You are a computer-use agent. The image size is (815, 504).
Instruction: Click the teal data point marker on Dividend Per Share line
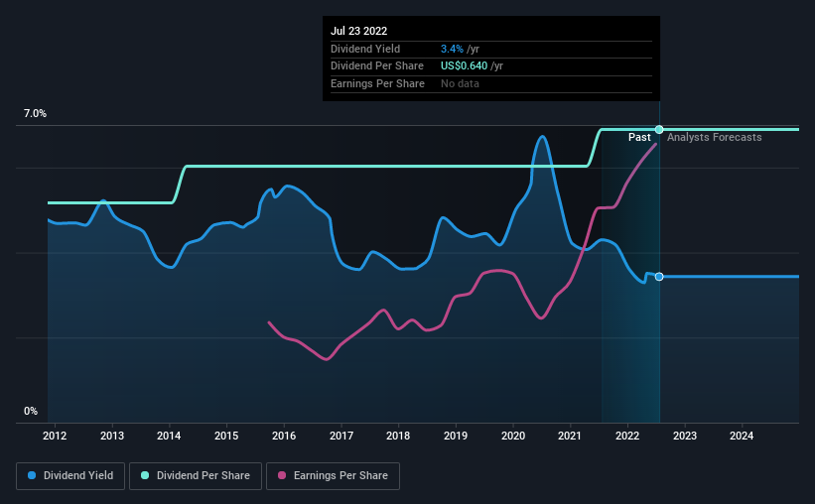[x=659, y=129]
